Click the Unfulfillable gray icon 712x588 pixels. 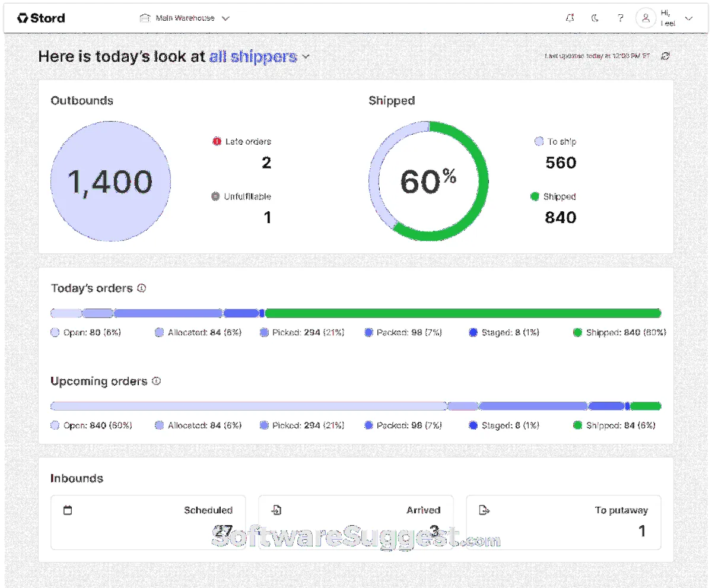click(x=215, y=196)
